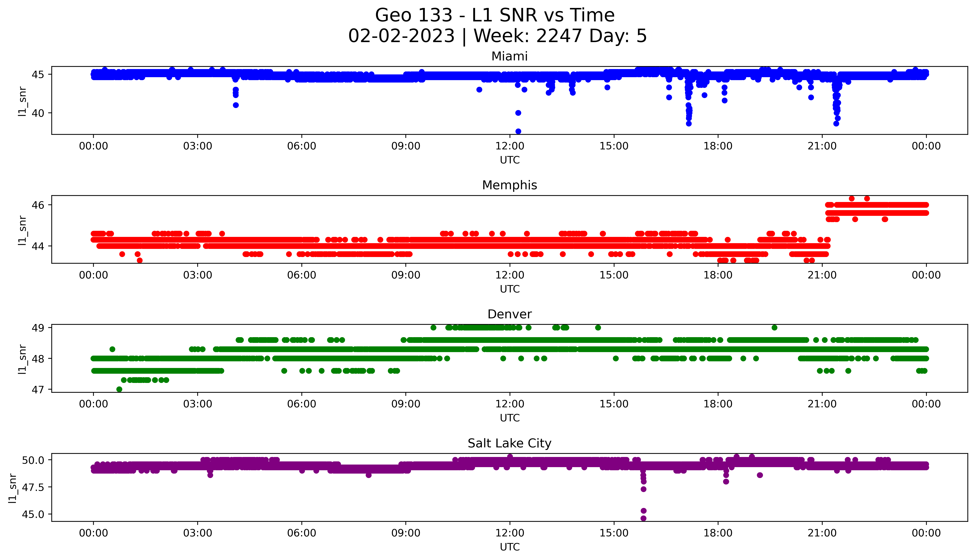The width and height of the screenshot is (975, 560).
Task: Click the 'Memphis' subplot title
Action: pos(509,185)
